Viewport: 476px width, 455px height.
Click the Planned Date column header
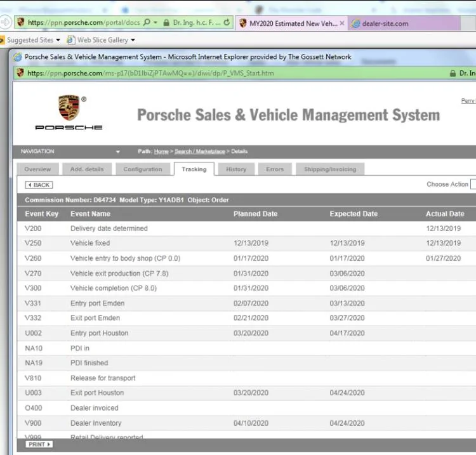click(256, 214)
